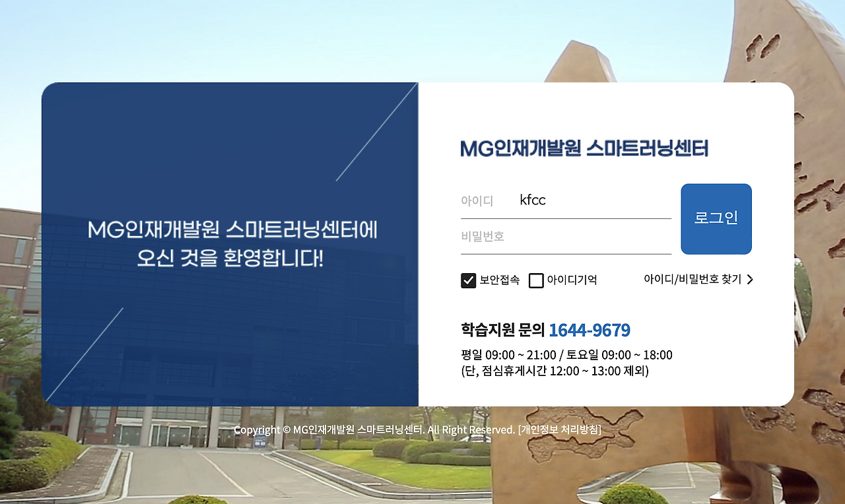
Task: Click the blue welcome message panel
Action: point(231,244)
